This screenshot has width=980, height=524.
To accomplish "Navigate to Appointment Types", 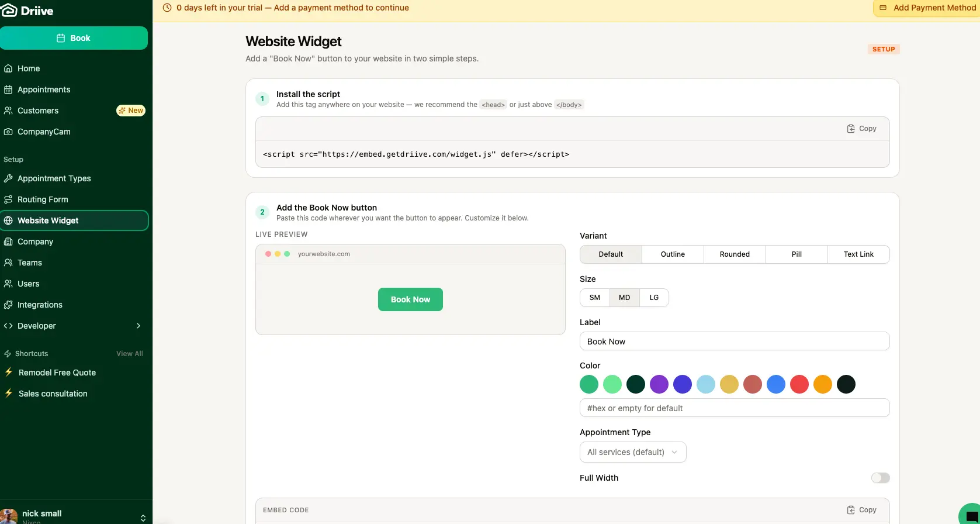I will tap(74, 178).
